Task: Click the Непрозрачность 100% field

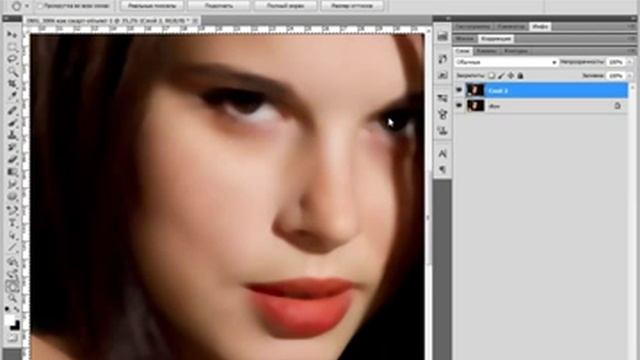Action: pyautogui.click(x=615, y=62)
